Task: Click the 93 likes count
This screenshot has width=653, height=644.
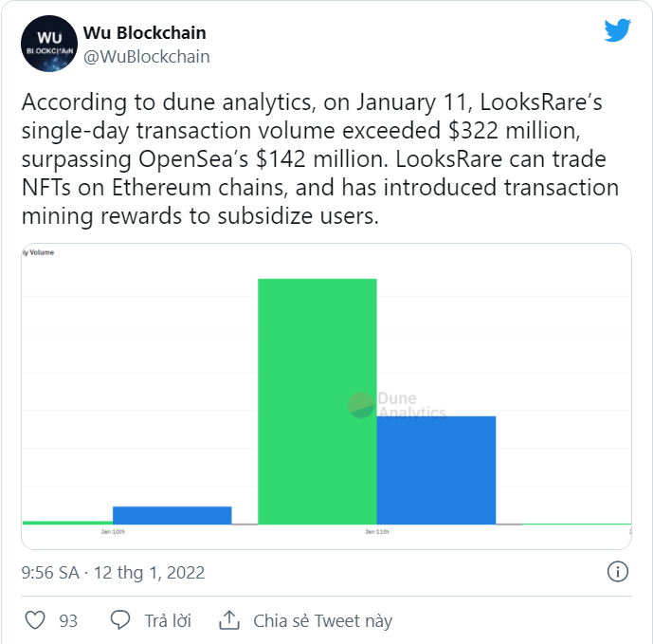Action: click(68, 621)
